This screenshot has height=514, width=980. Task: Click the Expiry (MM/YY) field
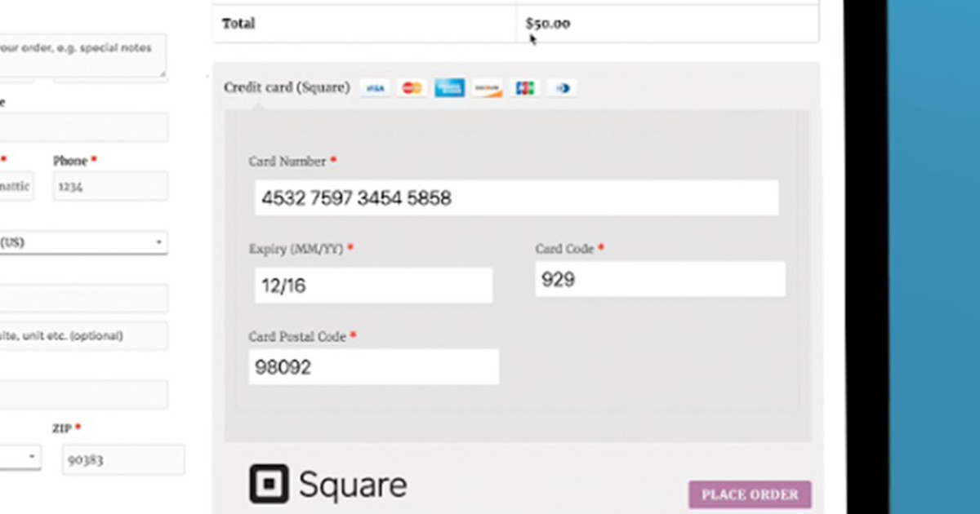coord(374,285)
